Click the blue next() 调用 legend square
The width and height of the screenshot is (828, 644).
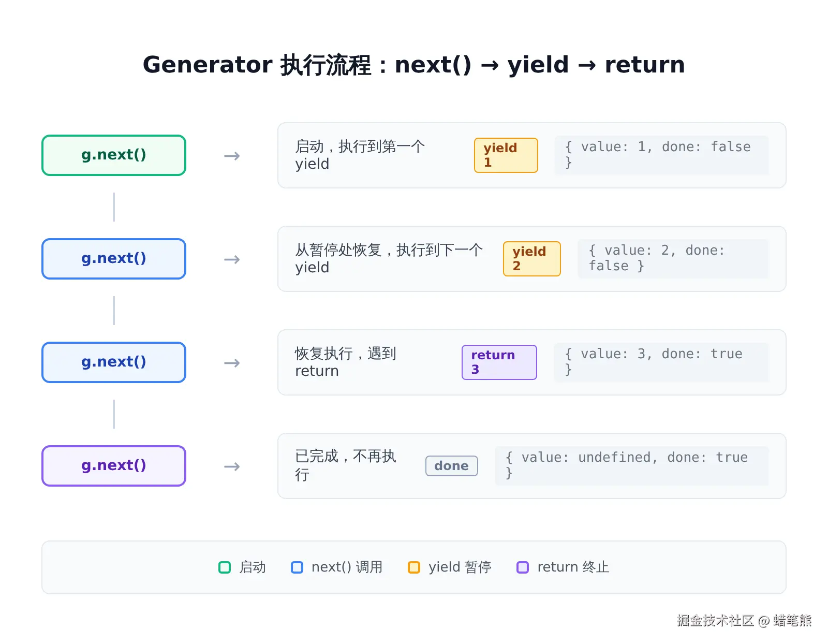pos(297,567)
